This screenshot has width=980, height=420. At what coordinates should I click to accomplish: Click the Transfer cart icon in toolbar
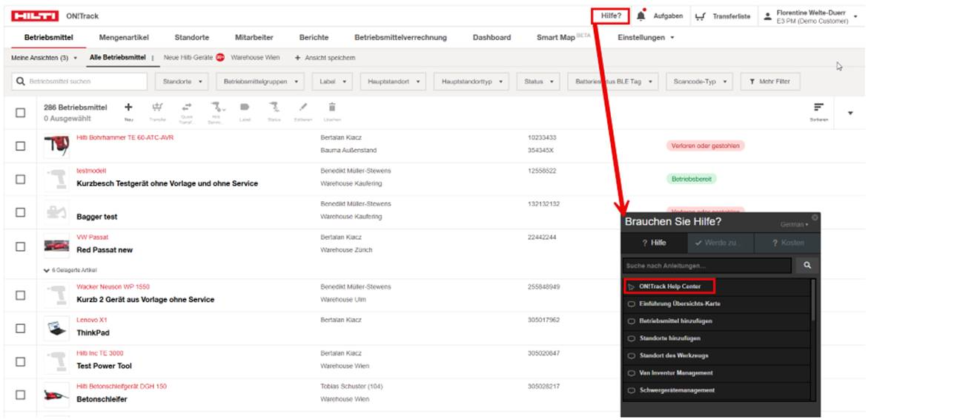point(157,108)
